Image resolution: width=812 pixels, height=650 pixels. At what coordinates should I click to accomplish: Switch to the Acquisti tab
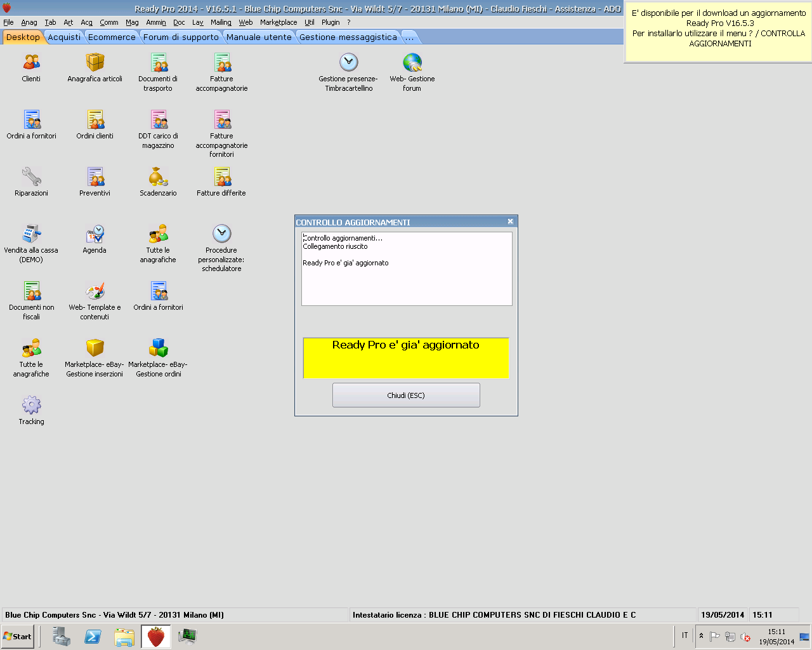pyautogui.click(x=65, y=37)
